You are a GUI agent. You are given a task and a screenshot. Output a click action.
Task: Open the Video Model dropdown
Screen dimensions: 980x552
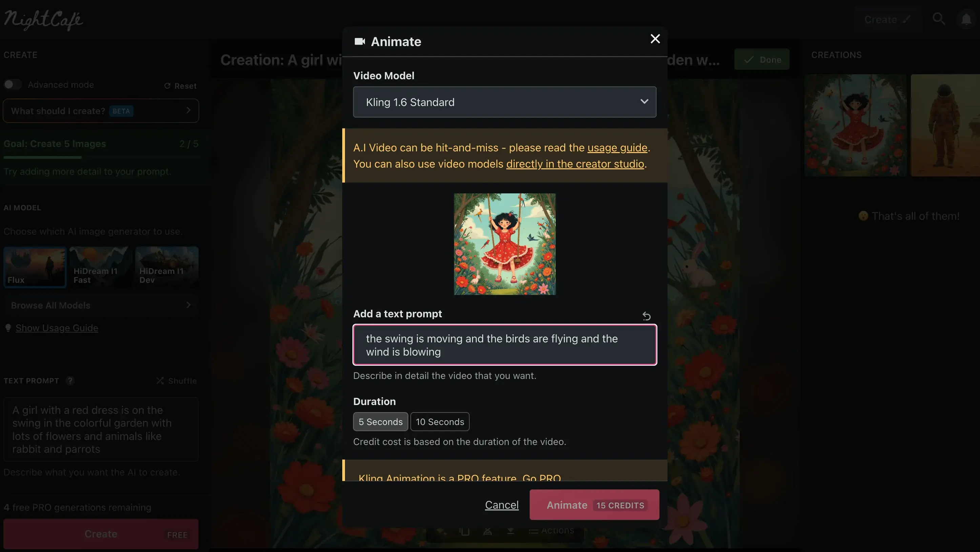point(505,102)
